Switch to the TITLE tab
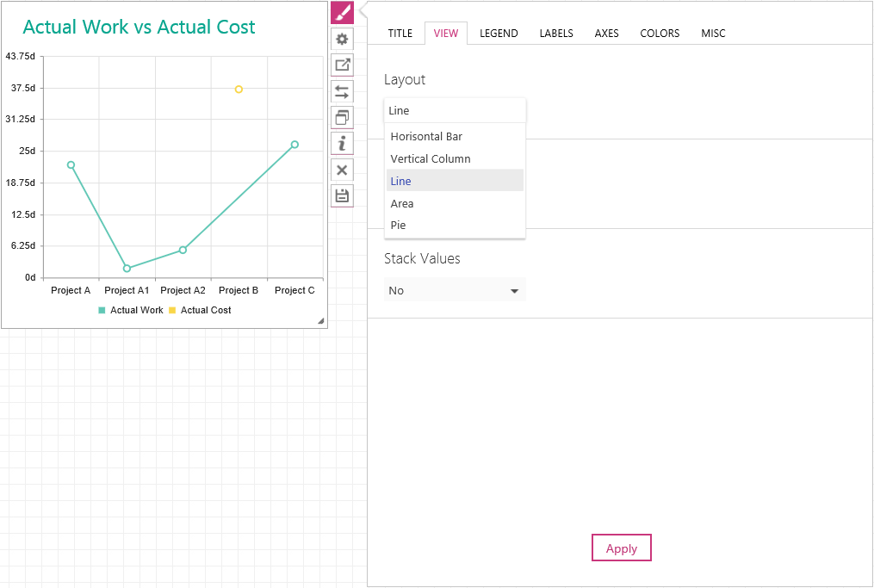Image resolution: width=874 pixels, height=588 pixels. click(400, 34)
